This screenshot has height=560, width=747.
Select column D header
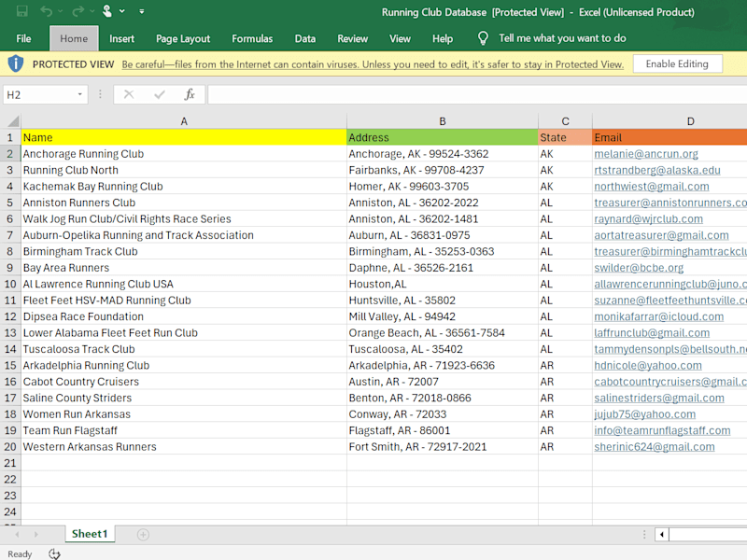669,121
